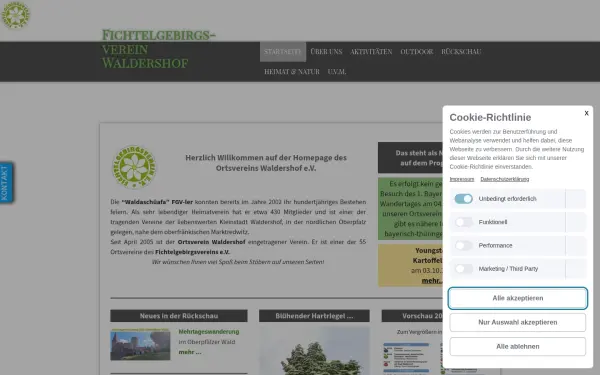Click the Cookie-Richtlinie title
The image size is (600, 375).
[490, 117]
